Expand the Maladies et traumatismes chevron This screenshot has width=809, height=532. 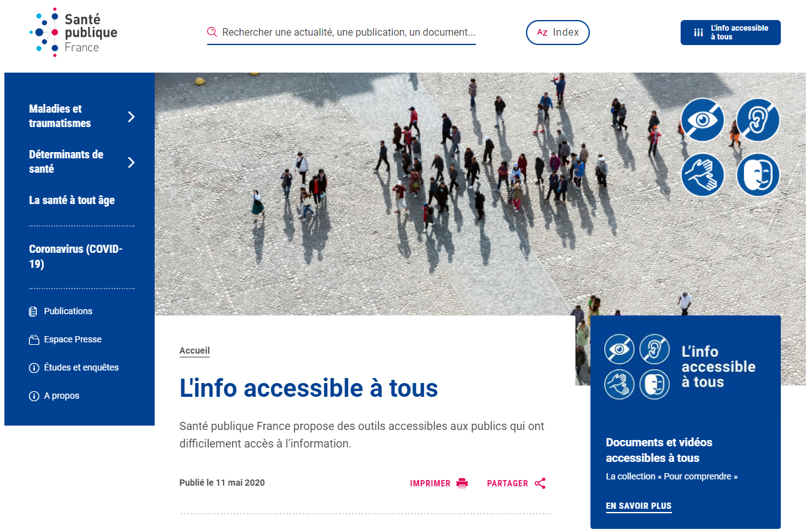[x=131, y=116]
